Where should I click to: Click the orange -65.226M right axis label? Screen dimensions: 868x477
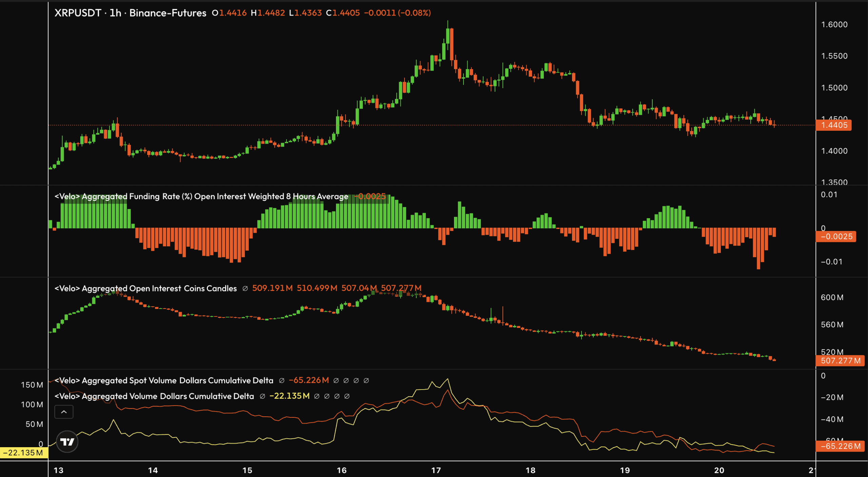pyautogui.click(x=840, y=446)
